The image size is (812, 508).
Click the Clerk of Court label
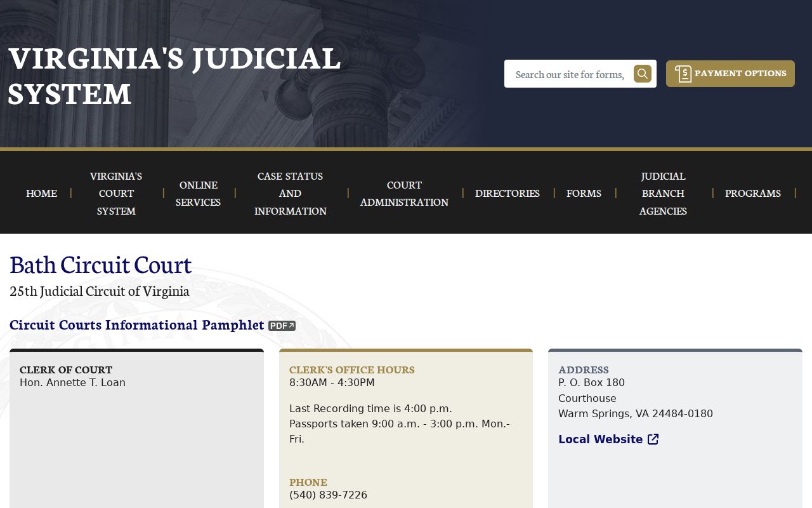tap(66, 370)
